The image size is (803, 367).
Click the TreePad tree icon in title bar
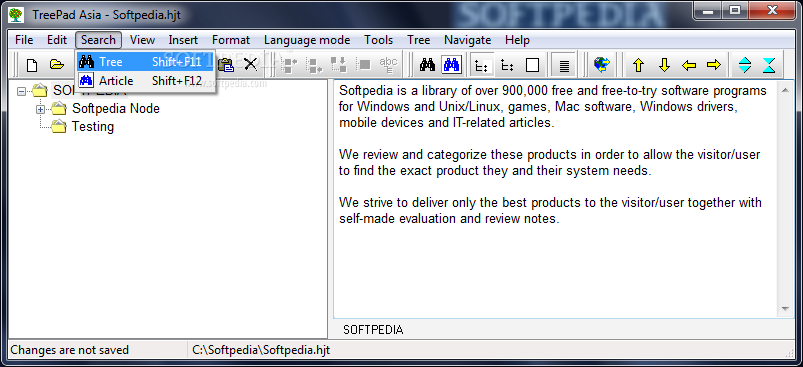[x=16, y=14]
